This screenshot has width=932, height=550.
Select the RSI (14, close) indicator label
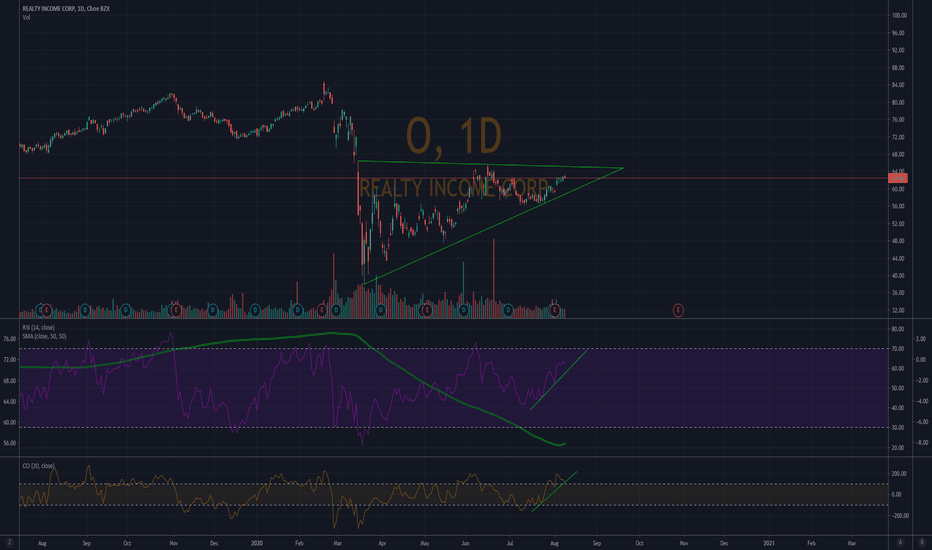tap(39, 328)
